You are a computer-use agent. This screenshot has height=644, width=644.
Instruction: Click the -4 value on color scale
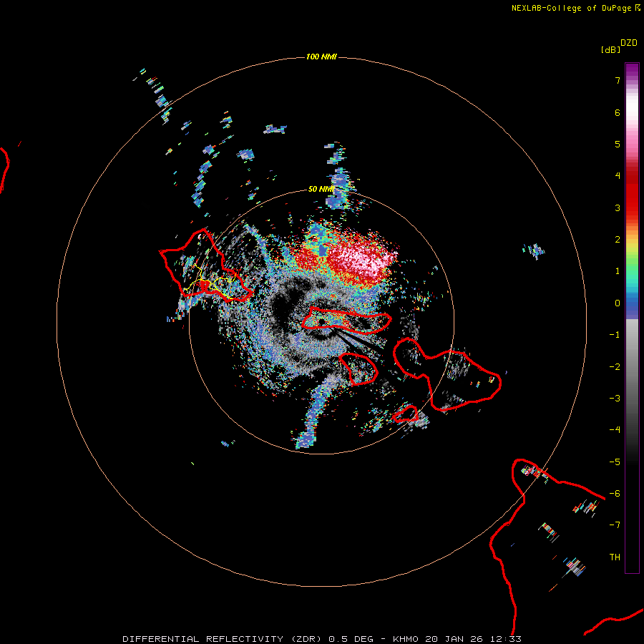pos(615,430)
